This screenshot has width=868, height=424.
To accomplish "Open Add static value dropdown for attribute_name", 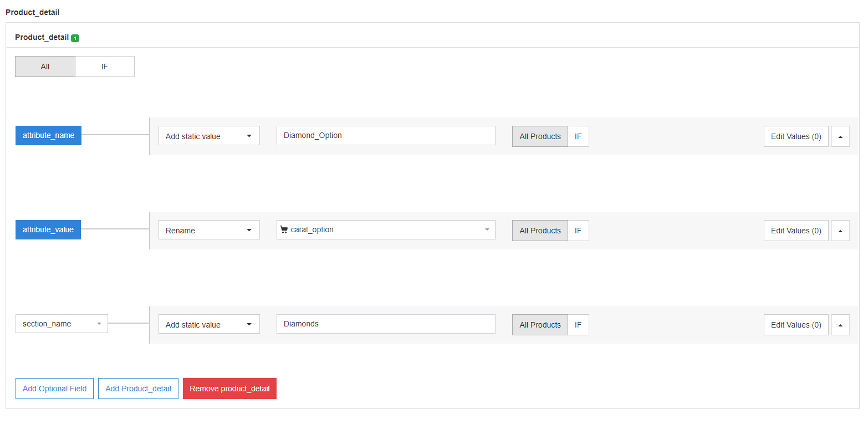I will coord(209,136).
